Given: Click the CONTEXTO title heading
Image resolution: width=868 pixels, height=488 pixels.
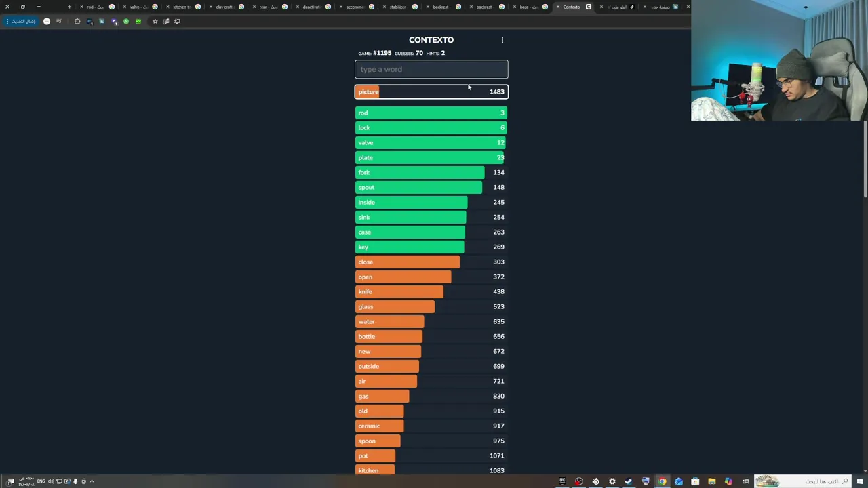Looking at the screenshot, I should 431,40.
